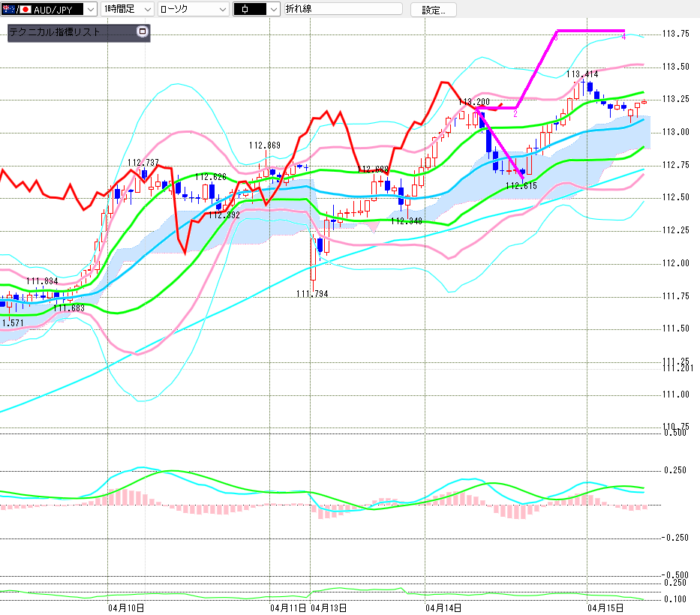Click the 113.75 level on price axis
This screenshot has width=700, height=615.
(x=676, y=34)
